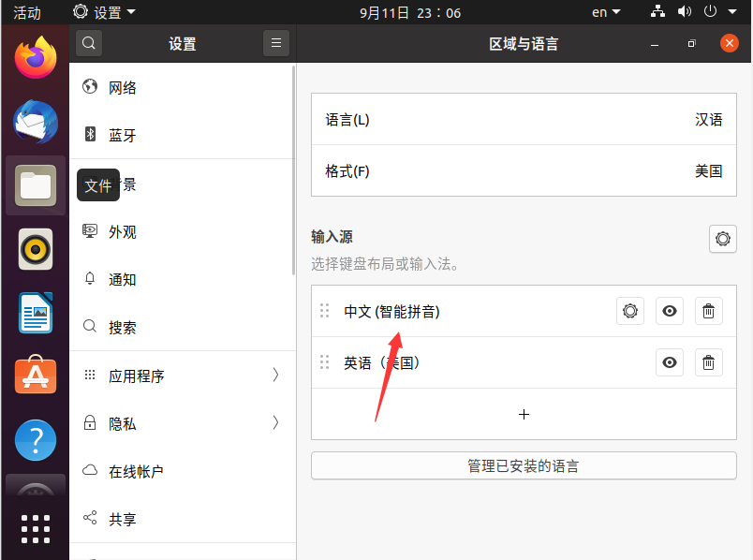Click the share icon beside 共享
Viewport: 753px width, 560px height.
[90, 517]
